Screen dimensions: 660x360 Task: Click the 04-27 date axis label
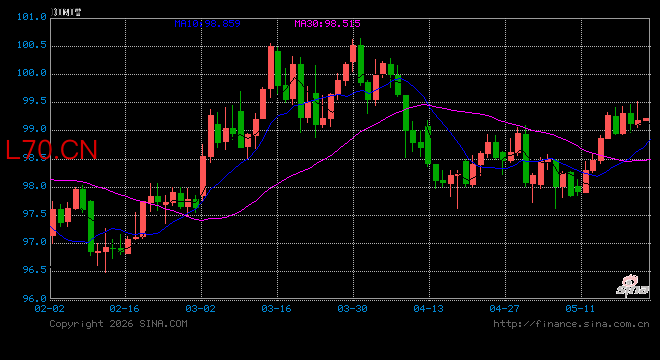504,309
